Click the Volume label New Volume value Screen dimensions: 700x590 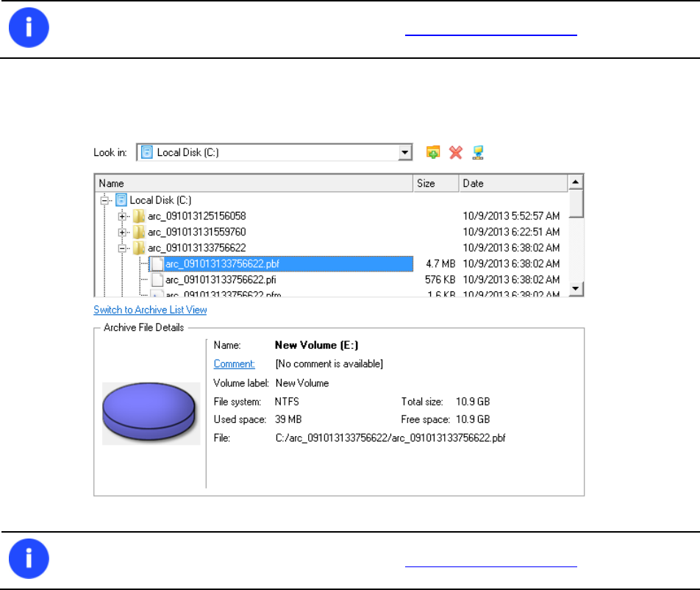click(x=302, y=383)
